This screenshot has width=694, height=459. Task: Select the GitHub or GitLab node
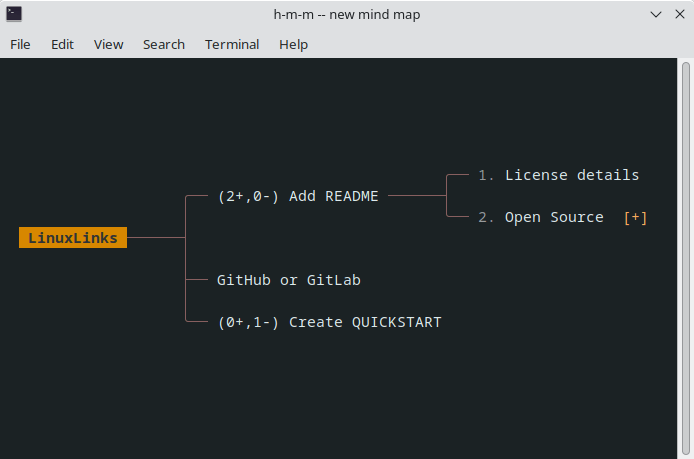(x=288, y=280)
